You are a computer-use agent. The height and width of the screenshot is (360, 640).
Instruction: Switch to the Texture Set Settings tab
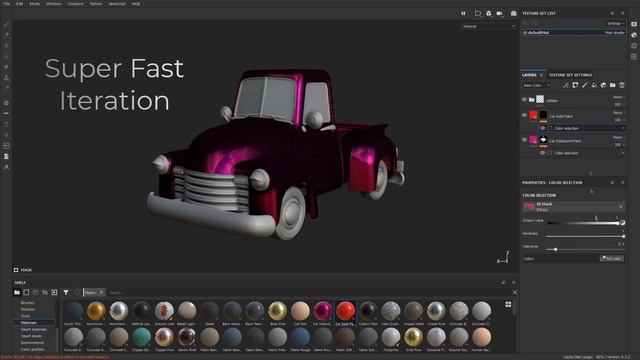(x=570, y=75)
